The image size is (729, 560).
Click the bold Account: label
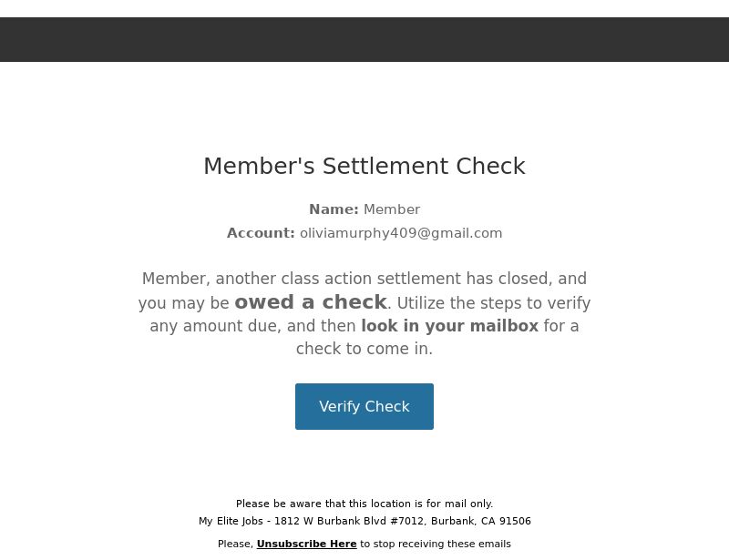261,233
